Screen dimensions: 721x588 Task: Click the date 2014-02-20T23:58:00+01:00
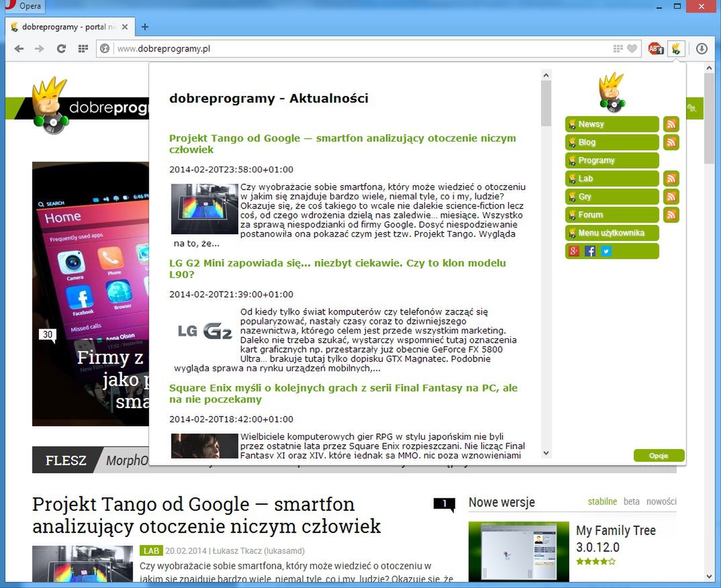pyautogui.click(x=232, y=170)
